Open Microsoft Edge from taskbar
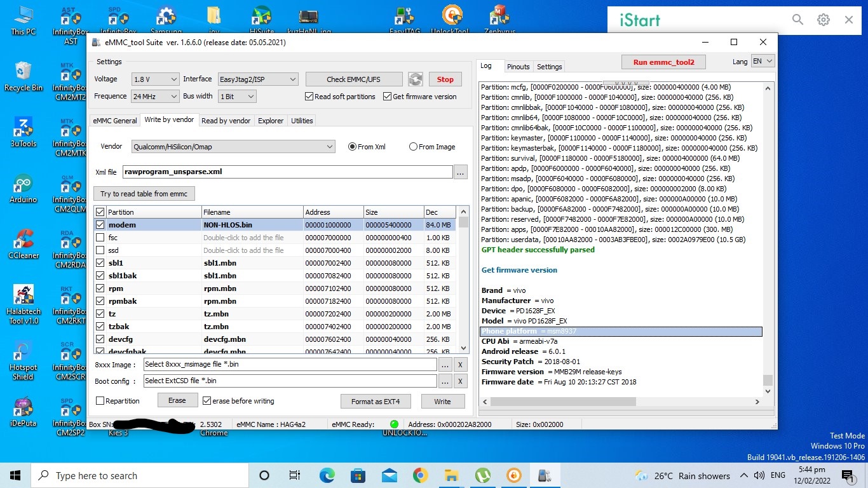868x488 pixels. 327,475
